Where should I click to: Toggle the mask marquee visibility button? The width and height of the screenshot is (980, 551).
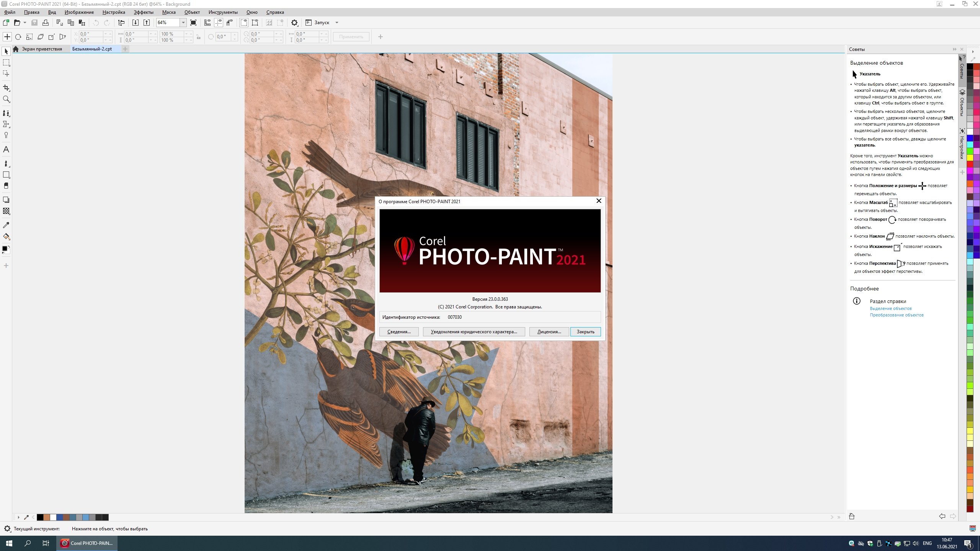point(243,23)
